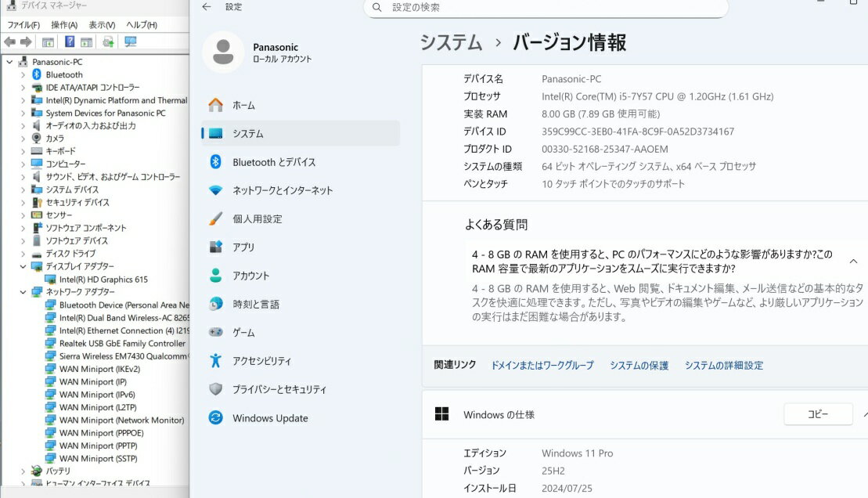This screenshot has height=498, width=868.
Task: Open the 操作(A) menu in Device Manager
Action: click(x=64, y=25)
